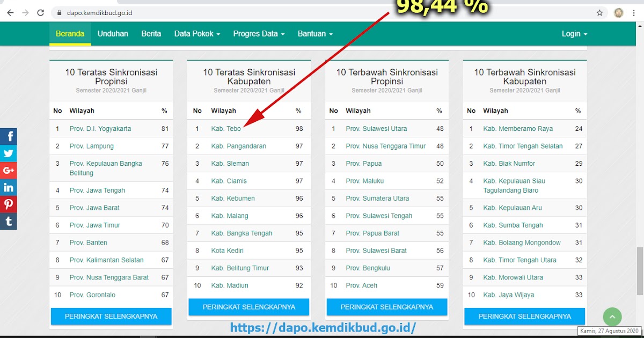This screenshot has width=644, height=338.
Task: Switch to the Beranda tab
Action: click(70, 33)
